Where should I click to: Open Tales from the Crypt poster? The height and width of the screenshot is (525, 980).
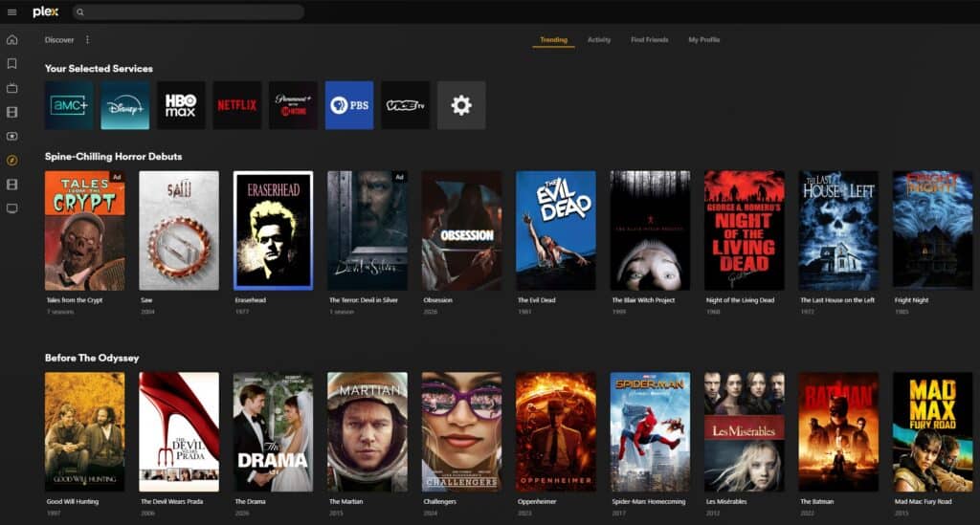[85, 230]
